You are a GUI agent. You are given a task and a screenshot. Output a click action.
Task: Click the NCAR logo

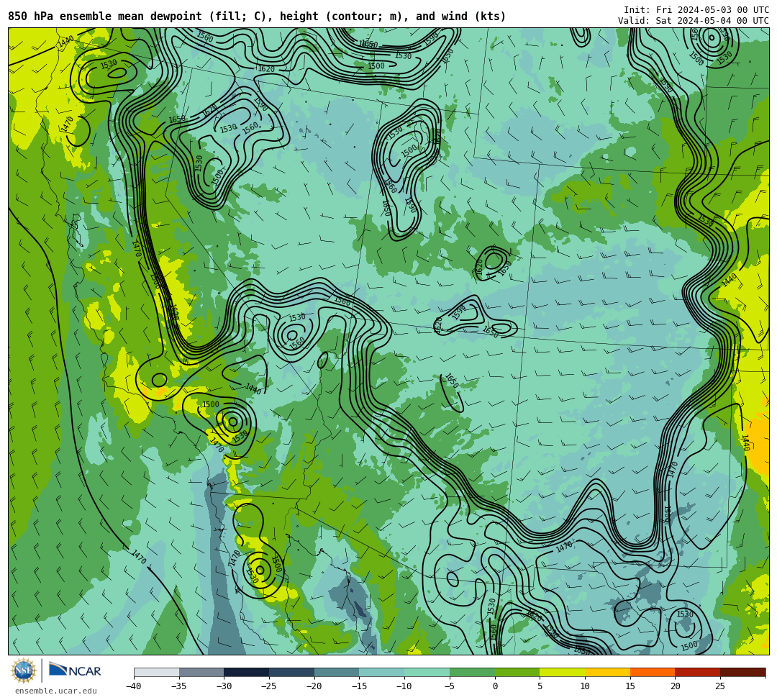coord(75,671)
